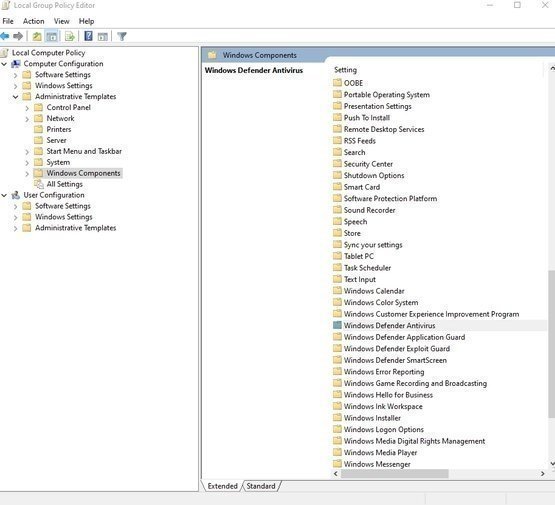Click the Windows Installer folder icon

click(337, 418)
